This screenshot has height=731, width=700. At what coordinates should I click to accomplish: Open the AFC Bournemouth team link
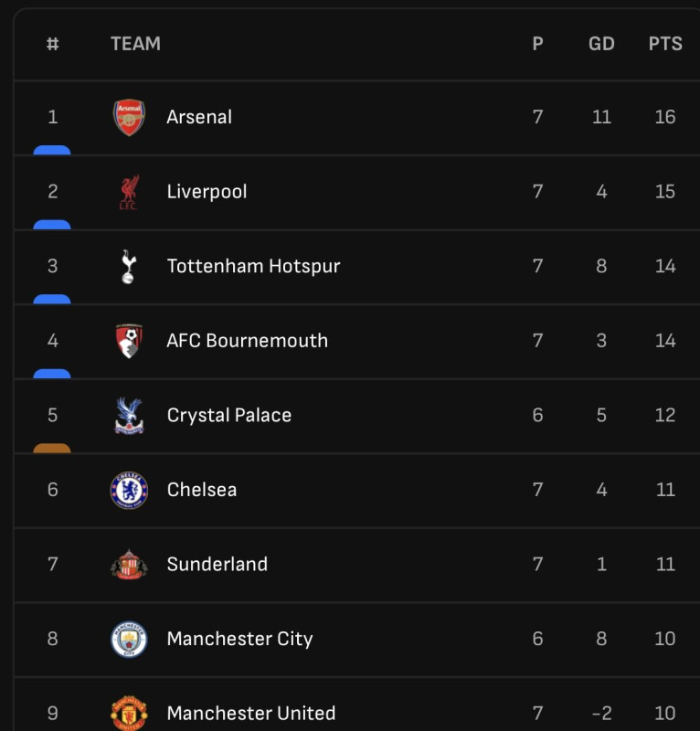point(247,341)
